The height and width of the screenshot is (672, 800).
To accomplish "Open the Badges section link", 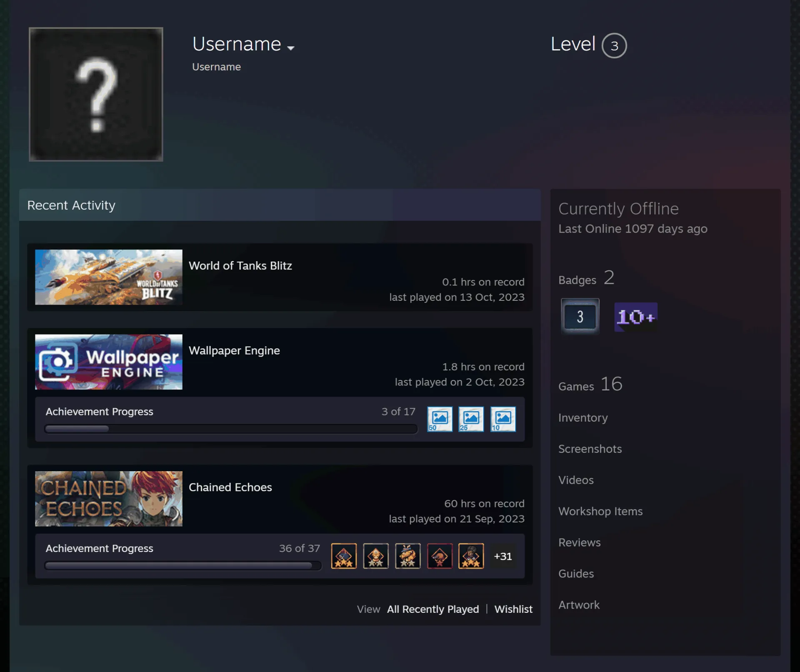I will tap(586, 278).
